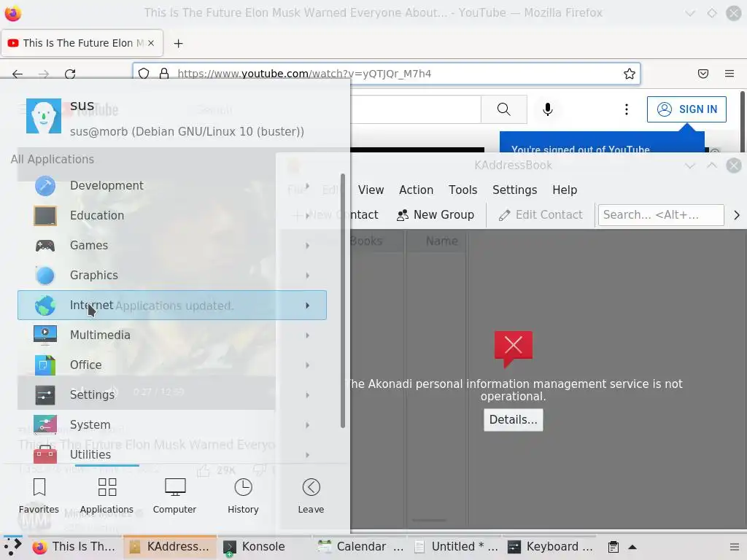Switch to Calendar task in taskbar
This screenshot has height=560, width=747.
(360, 546)
